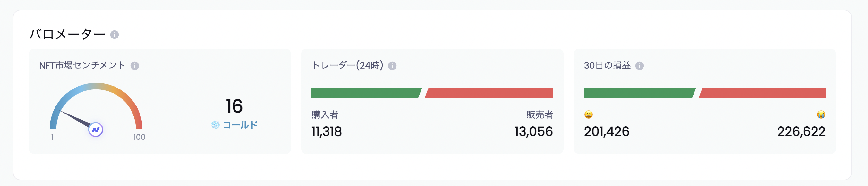Click the snowflake icon beside コールド
Screen dimensions: 868x186
(215, 125)
